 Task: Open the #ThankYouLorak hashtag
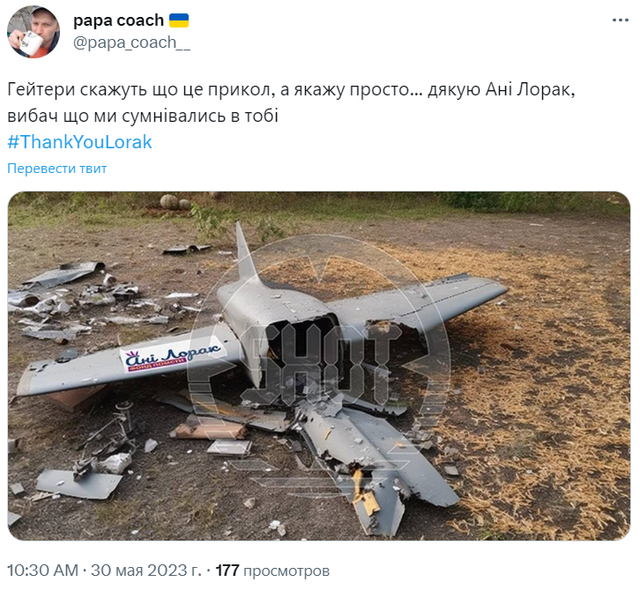pos(80,142)
